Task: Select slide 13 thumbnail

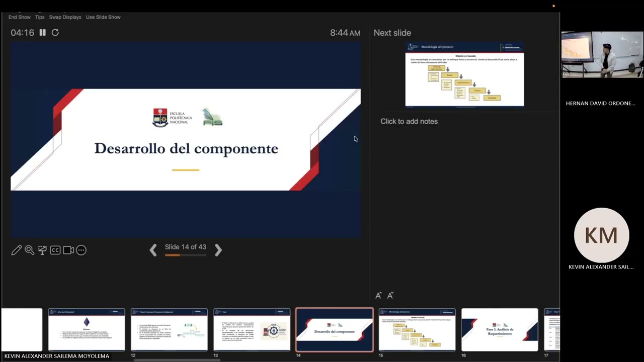Action: pos(252,329)
